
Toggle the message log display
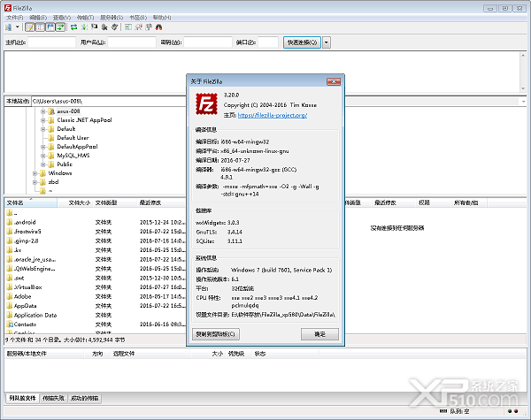tap(30, 27)
